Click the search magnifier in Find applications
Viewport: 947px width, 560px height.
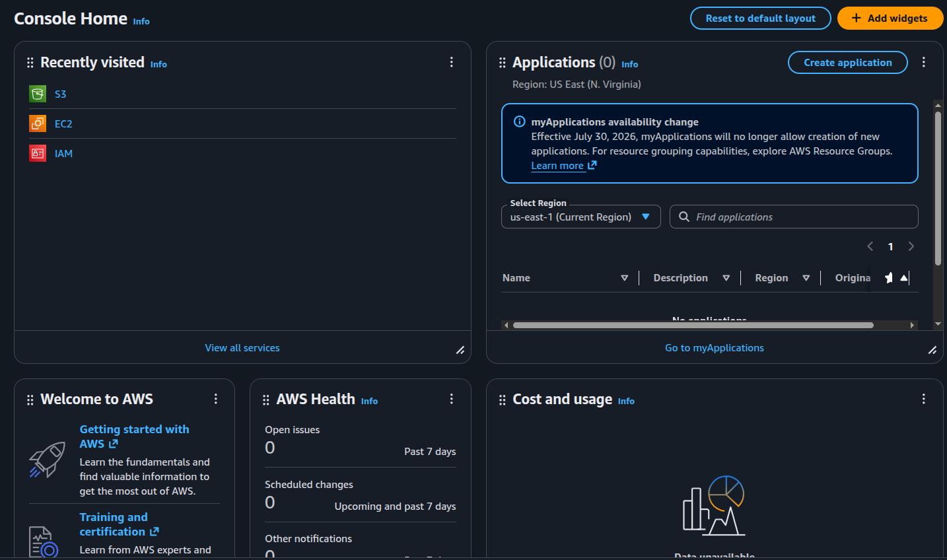click(684, 217)
